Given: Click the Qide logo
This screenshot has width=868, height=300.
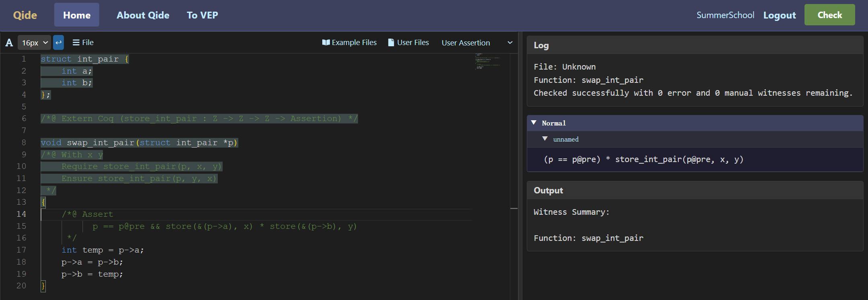Looking at the screenshot, I should [25, 15].
